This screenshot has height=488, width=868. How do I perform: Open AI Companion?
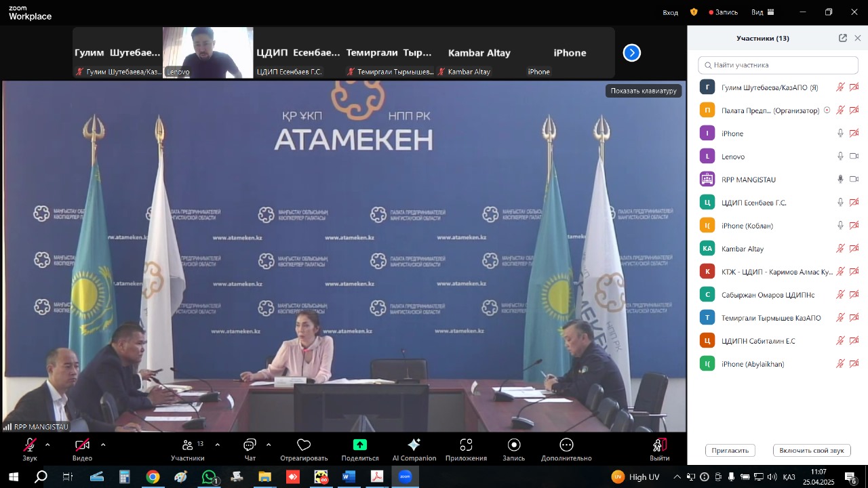pos(414,450)
